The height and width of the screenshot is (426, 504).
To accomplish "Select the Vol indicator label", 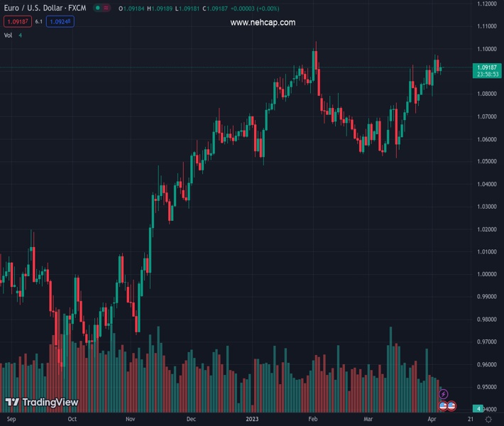I will (8, 35).
